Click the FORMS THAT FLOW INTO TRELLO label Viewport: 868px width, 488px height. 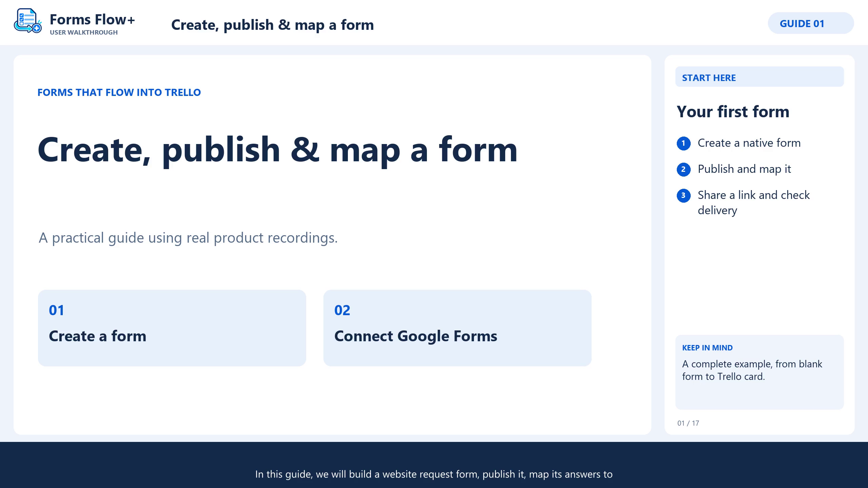pyautogui.click(x=119, y=92)
